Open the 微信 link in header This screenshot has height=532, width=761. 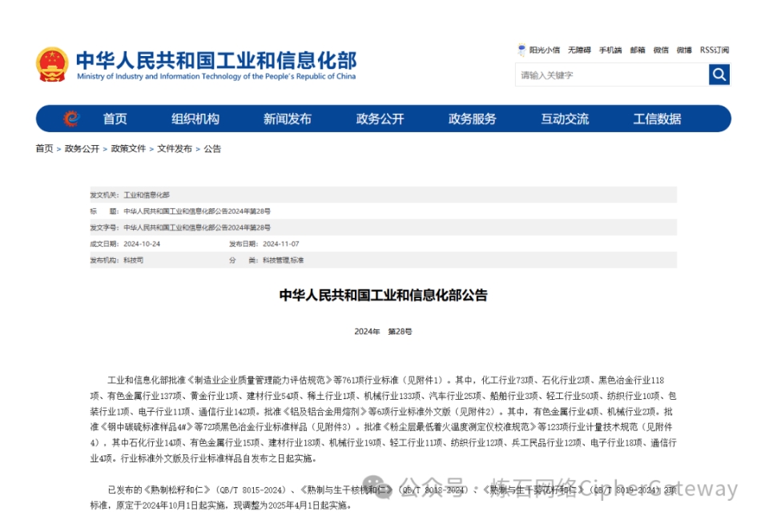point(660,50)
